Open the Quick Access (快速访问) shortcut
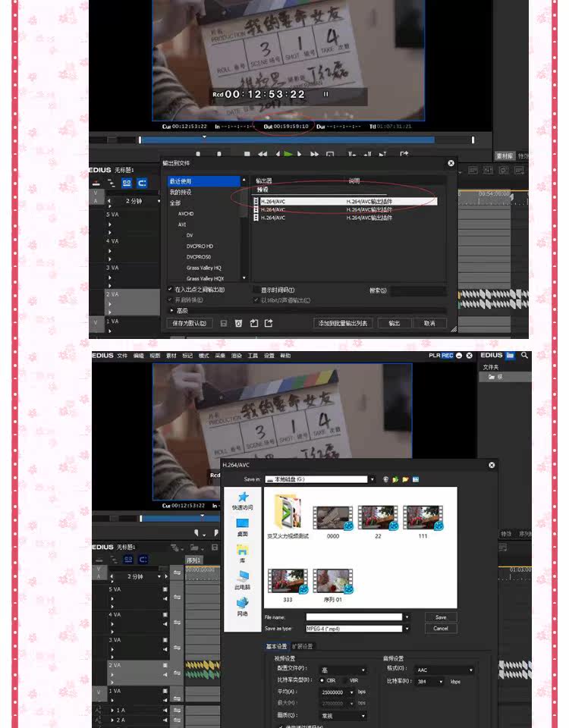569x728 pixels. (243, 501)
